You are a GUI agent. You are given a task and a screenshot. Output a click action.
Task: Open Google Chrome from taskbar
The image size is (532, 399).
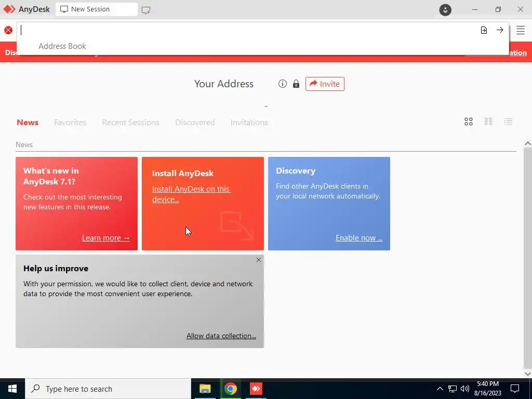[x=230, y=389]
